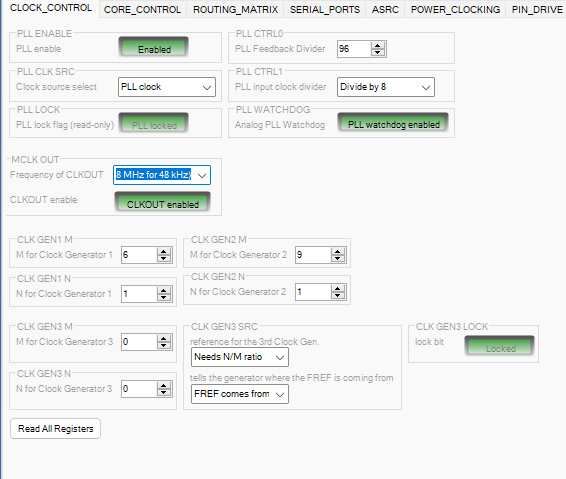Click the PLL locked read-only flag
This screenshot has width=566, height=479.
point(154,123)
